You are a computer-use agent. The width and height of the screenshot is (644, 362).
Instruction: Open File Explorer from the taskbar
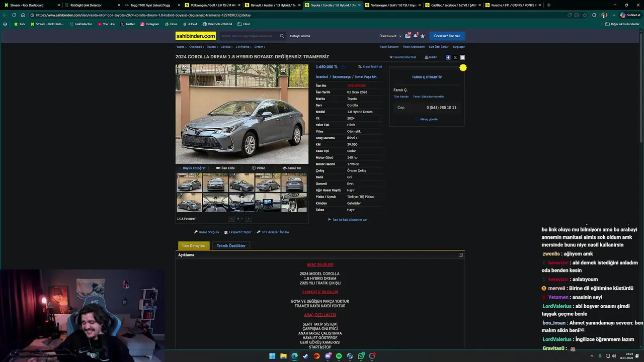[283, 356]
